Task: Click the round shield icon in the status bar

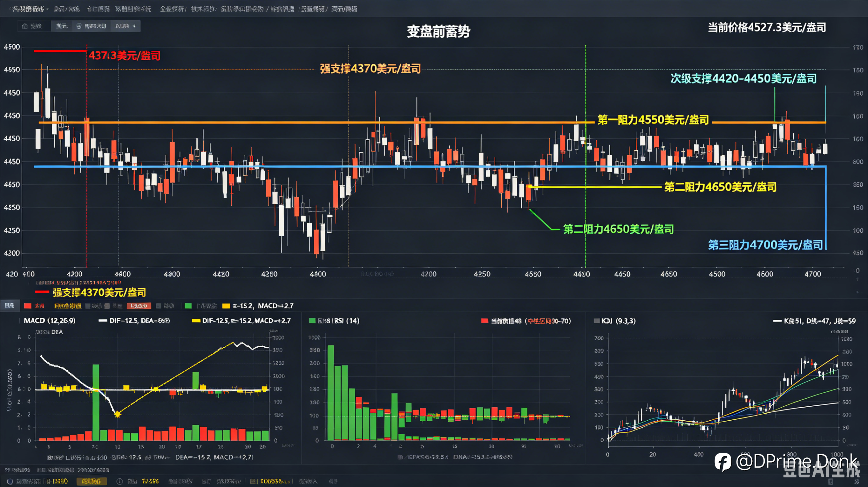Action: [10, 481]
